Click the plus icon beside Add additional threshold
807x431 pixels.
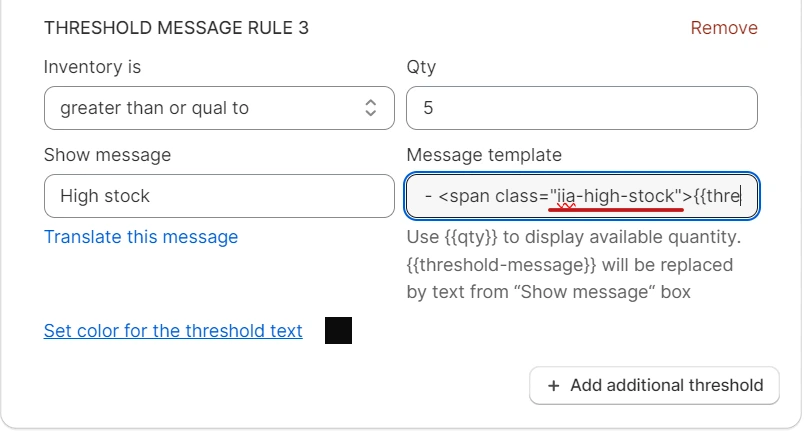tap(554, 385)
